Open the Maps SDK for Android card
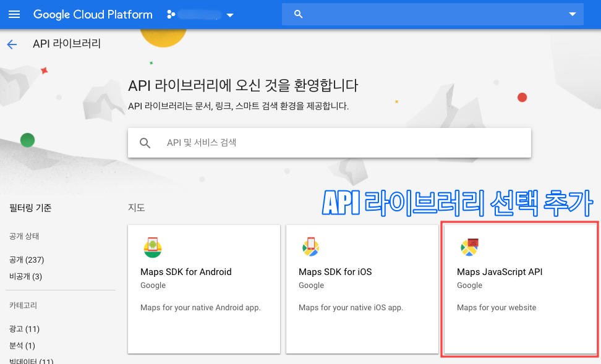This screenshot has width=601, height=364. (204, 289)
